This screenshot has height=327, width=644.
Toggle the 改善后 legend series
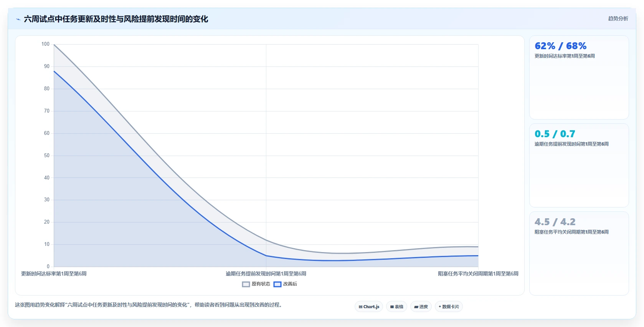tap(285, 284)
